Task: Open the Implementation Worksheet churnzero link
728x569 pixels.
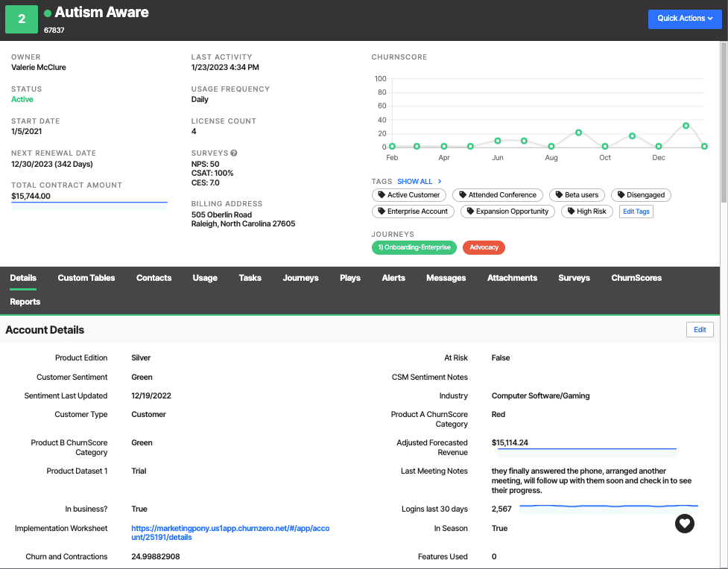Action: pos(230,533)
